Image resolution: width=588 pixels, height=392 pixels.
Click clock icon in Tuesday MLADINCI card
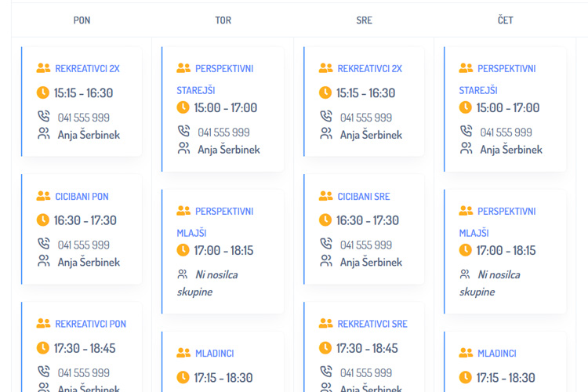click(183, 378)
